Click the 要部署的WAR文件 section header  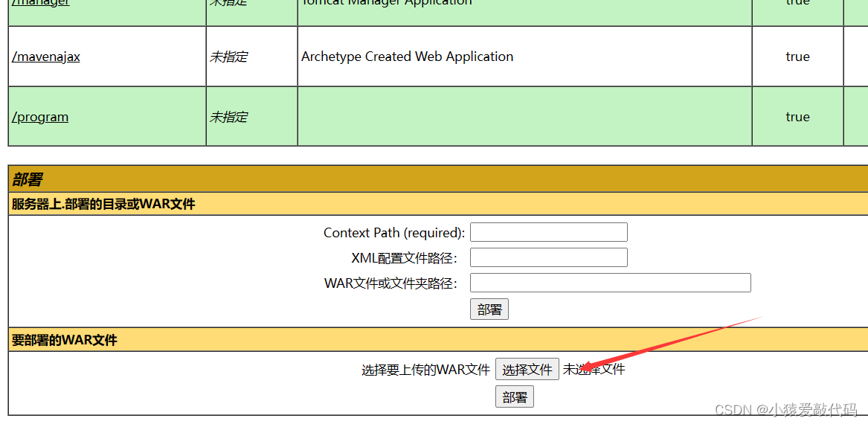click(64, 340)
